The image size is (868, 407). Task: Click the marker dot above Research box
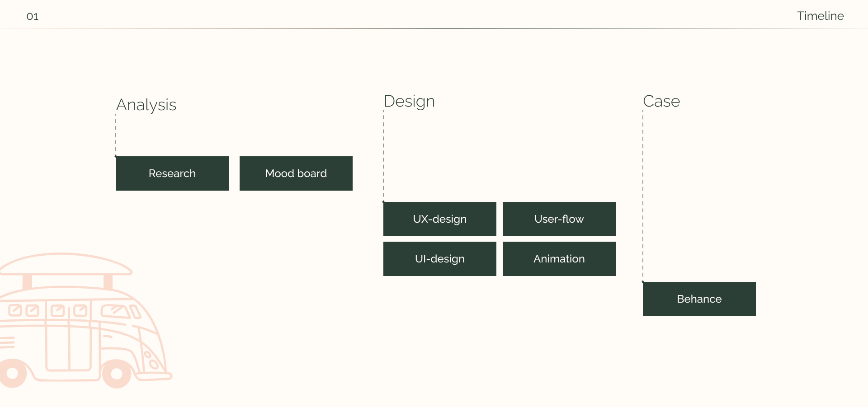(x=116, y=156)
